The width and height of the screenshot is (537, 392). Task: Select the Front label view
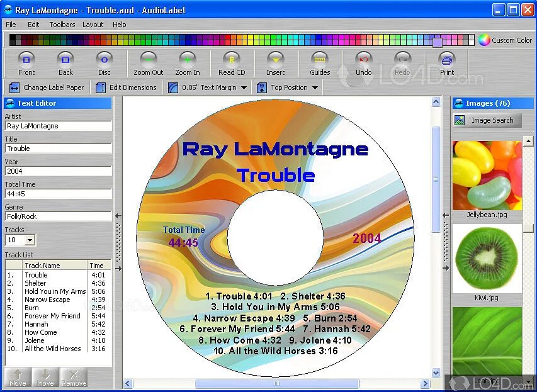tap(26, 64)
